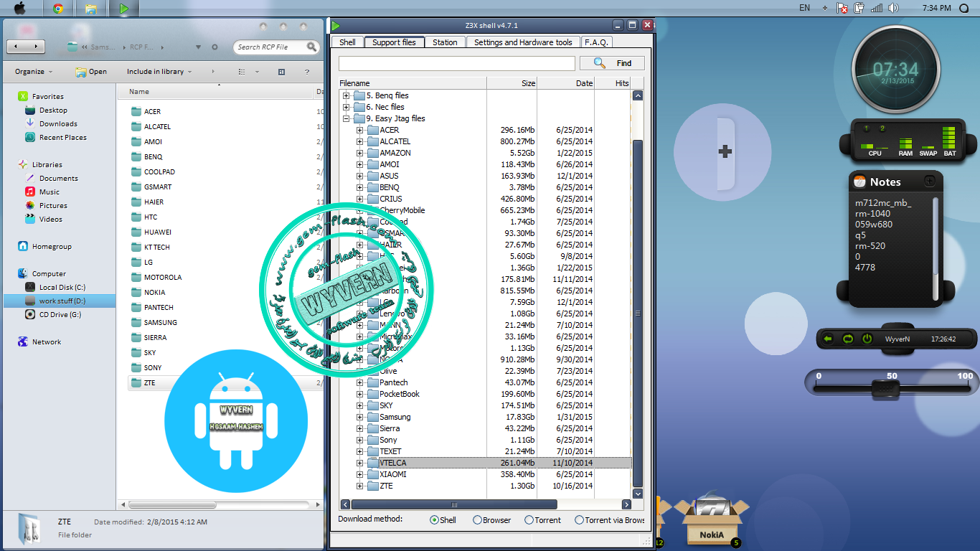Click the EN language indicator
Viewport: 980px width, 551px height.
(804, 8)
